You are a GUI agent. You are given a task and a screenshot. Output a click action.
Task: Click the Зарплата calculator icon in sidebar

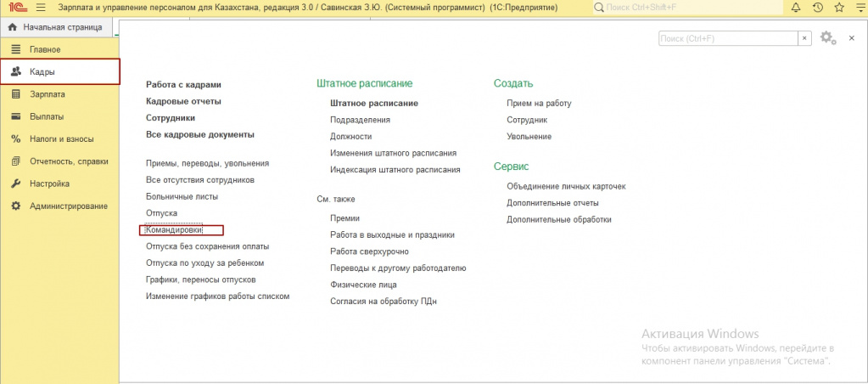pos(16,94)
